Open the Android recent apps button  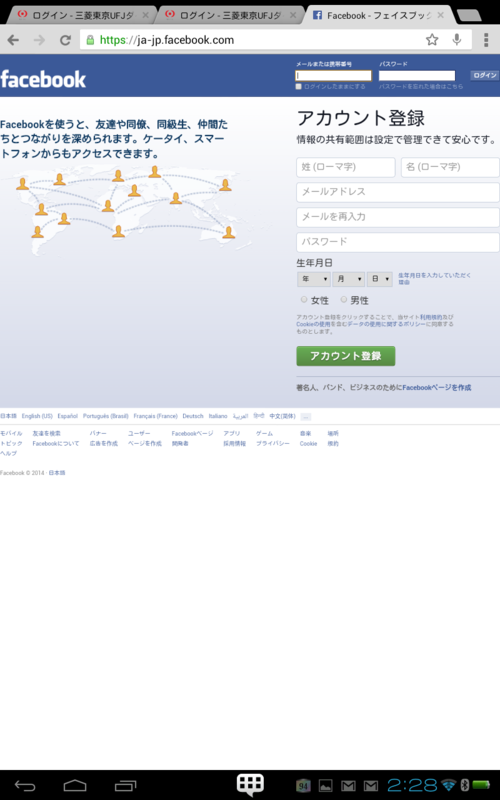(x=126, y=786)
